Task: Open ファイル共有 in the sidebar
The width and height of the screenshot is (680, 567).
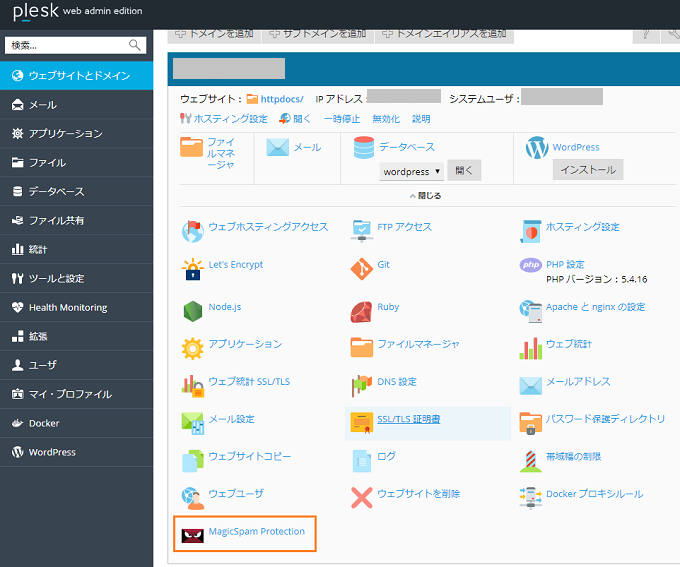Action: pos(76,220)
